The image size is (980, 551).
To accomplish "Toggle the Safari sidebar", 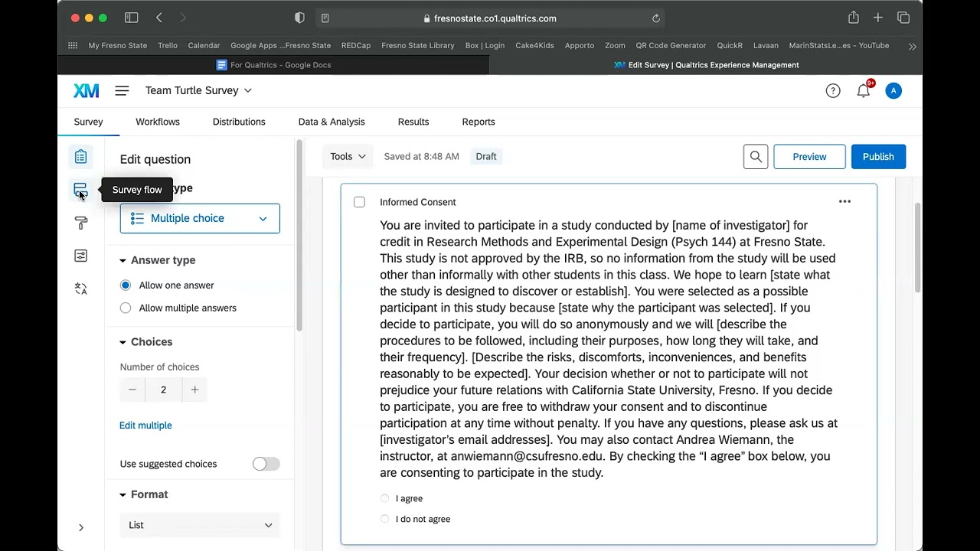I will point(132,18).
